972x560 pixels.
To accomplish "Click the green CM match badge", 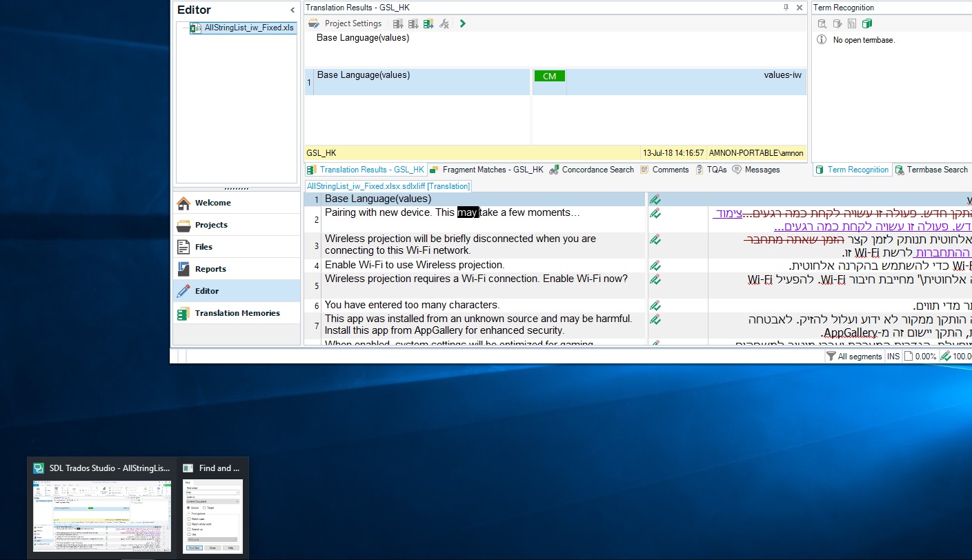I will pos(550,76).
